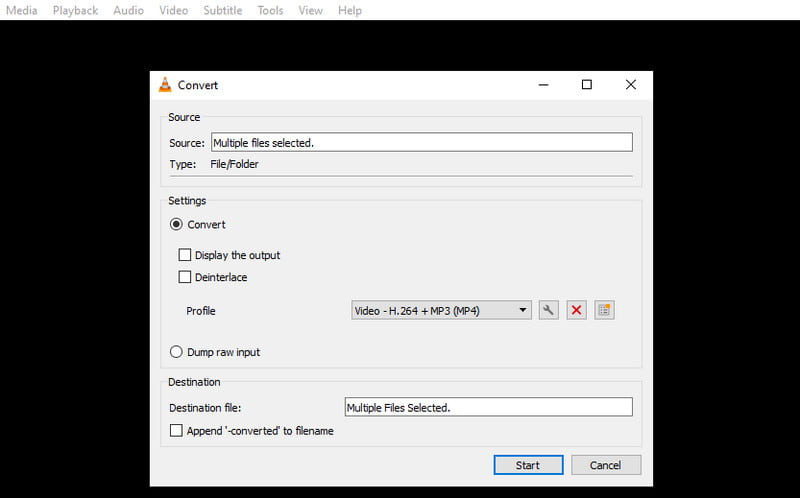
Task: Cancel the Convert dialog
Action: (x=606, y=465)
